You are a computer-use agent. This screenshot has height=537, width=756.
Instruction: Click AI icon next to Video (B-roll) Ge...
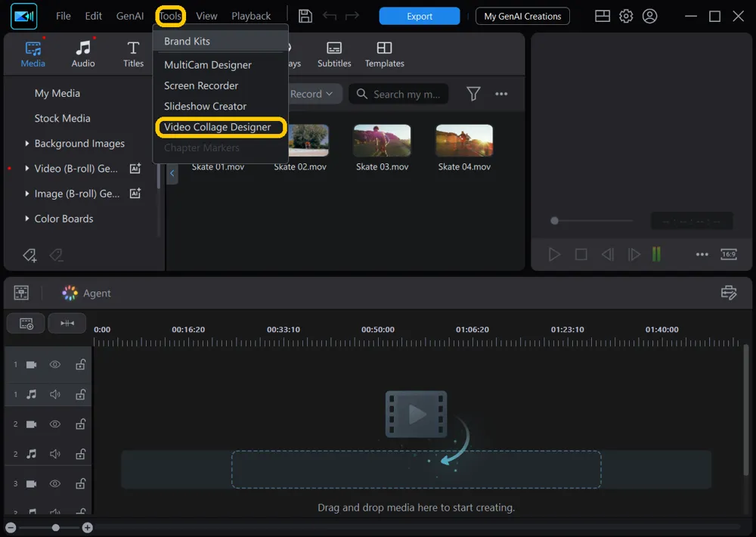(x=135, y=169)
